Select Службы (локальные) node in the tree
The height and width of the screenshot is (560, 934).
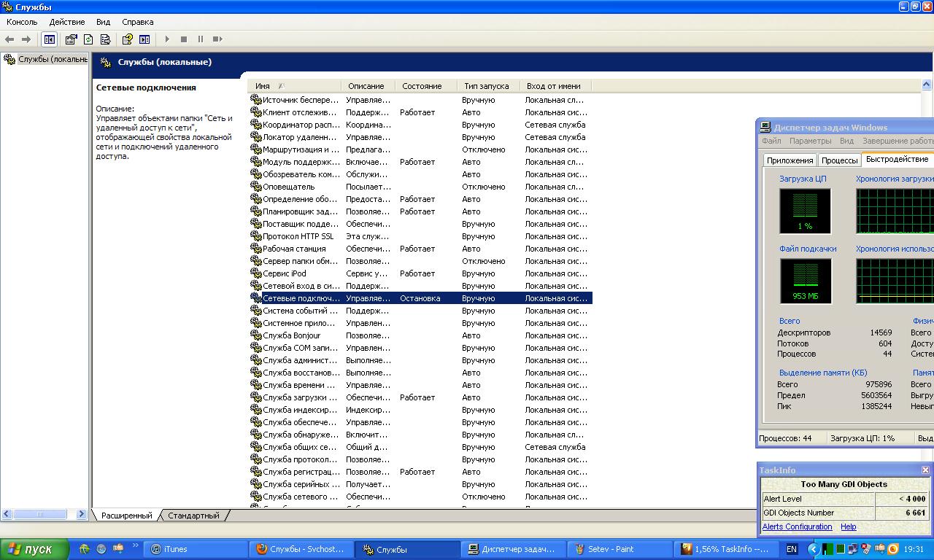click(53, 59)
